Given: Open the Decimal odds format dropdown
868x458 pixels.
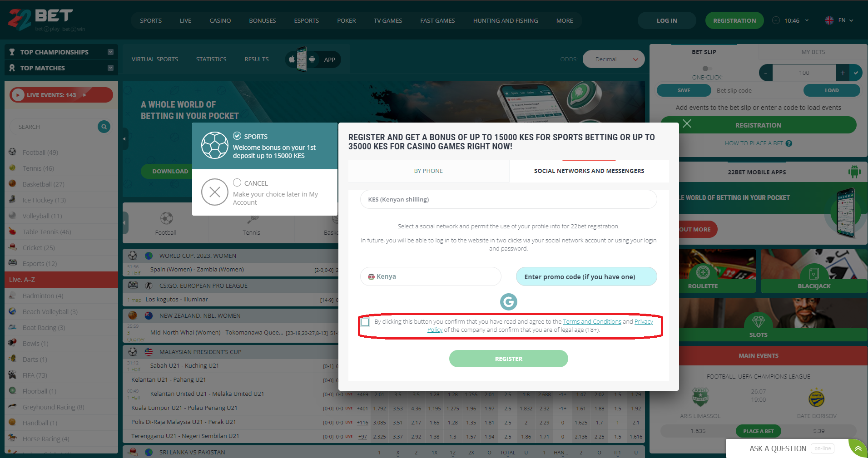Looking at the screenshot, I should point(613,59).
